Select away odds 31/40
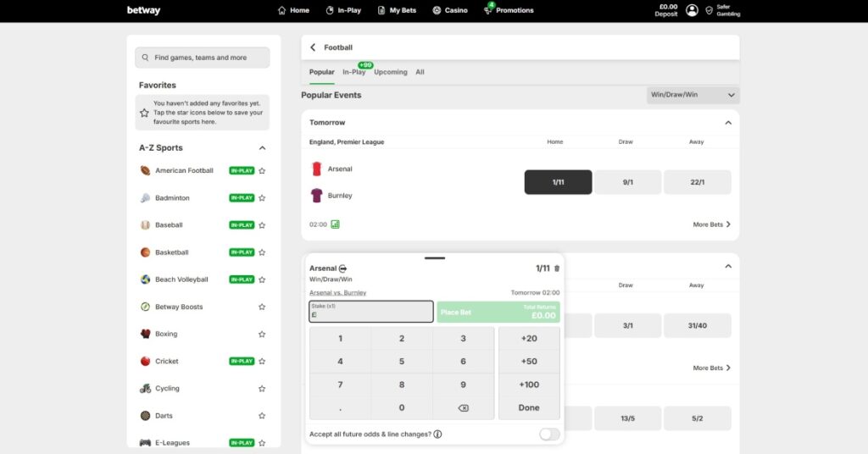This screenshot has width=868, height=454. 698,326
